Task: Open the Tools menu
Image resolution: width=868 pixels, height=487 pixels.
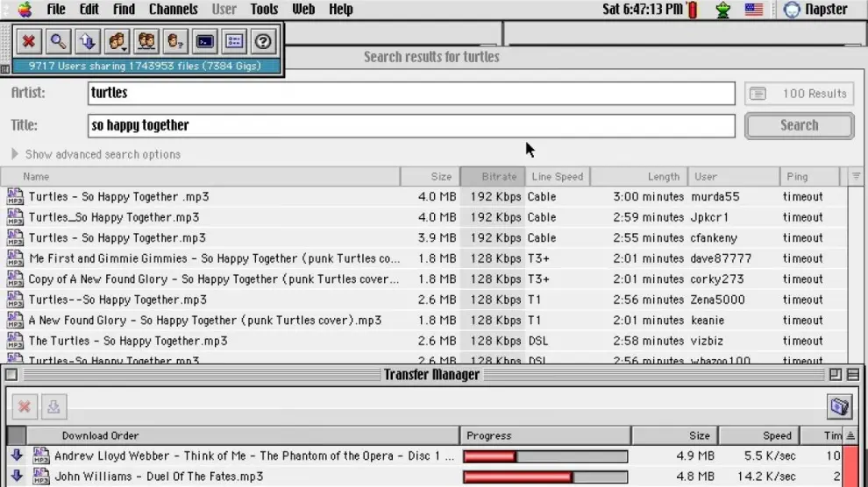Action: pyautogui.click(x=264, y=10)
